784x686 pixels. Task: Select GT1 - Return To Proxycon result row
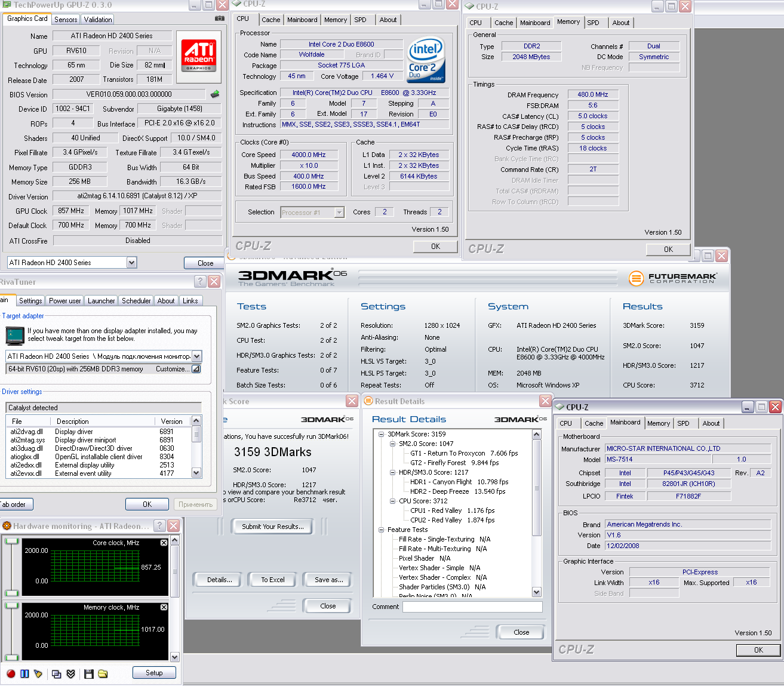[464, 453]
